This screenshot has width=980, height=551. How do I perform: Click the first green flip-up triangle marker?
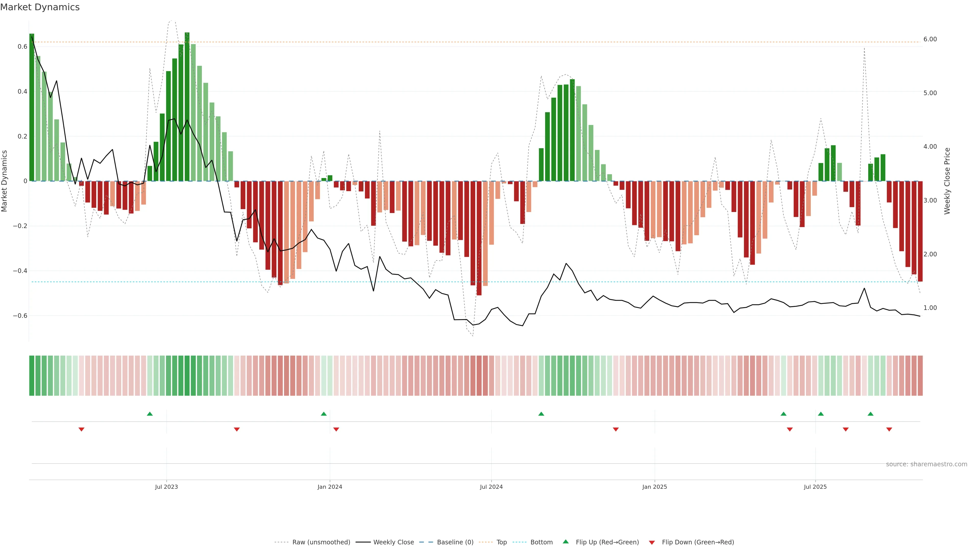click(x=150, y=414)
